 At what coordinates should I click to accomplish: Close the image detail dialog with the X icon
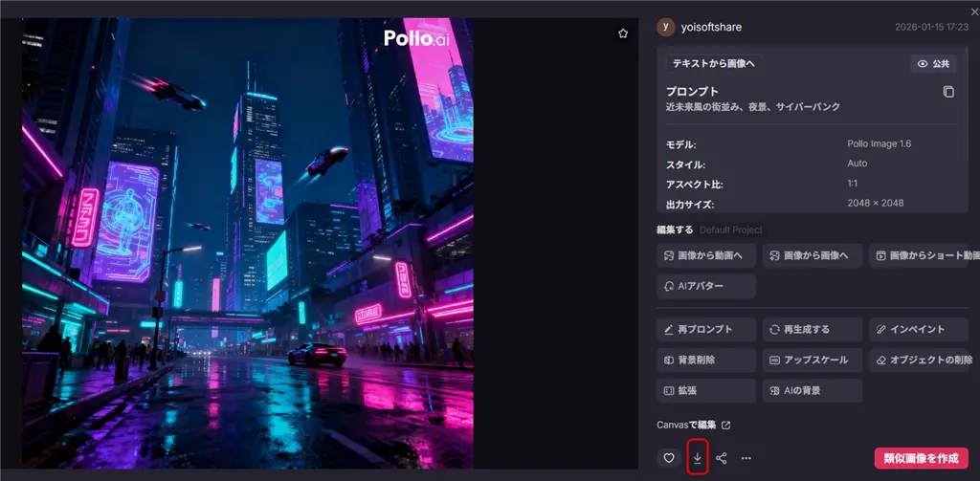click(975, 11)
